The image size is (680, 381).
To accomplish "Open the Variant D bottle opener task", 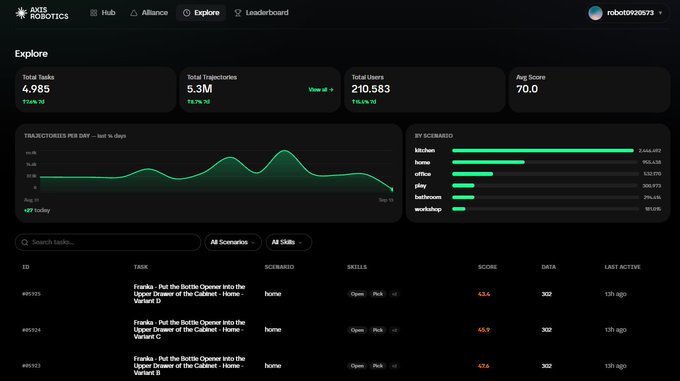I will point(190,294).
